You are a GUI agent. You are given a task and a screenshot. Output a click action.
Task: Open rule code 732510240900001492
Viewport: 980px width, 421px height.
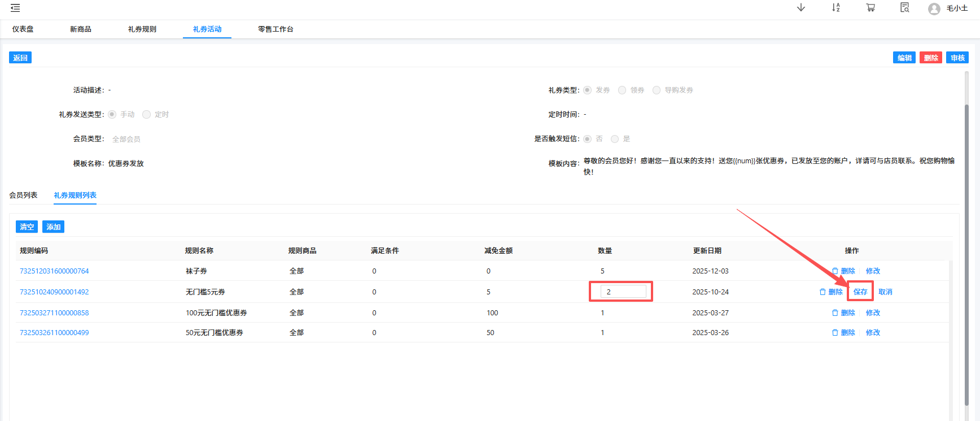(x=54, y=292)
